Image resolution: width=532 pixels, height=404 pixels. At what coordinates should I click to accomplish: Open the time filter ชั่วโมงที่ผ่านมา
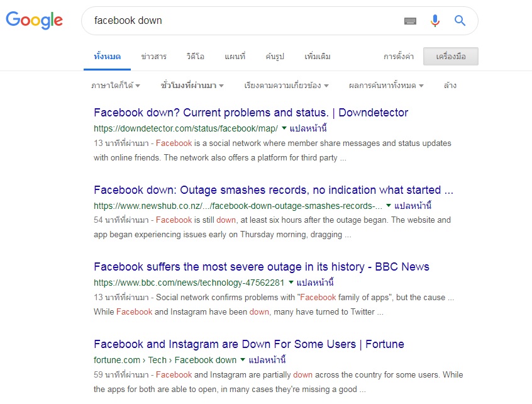[192, 86]
